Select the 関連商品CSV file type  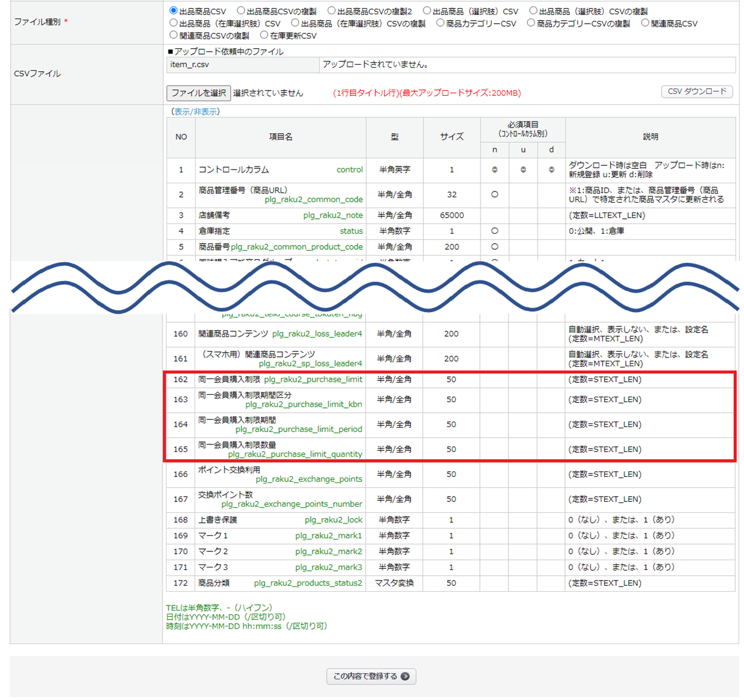click(645, 23)
